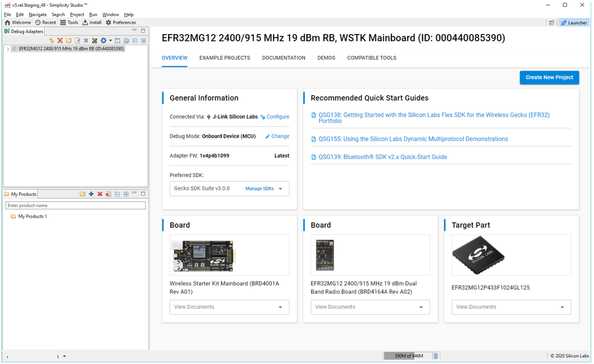594x364 pixels.
Task: Click the Enter product name field
Action: click(75, 205)
